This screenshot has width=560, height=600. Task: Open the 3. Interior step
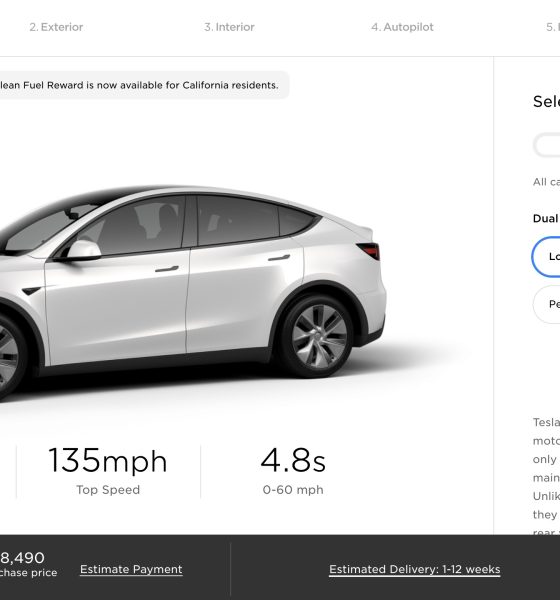229,27
